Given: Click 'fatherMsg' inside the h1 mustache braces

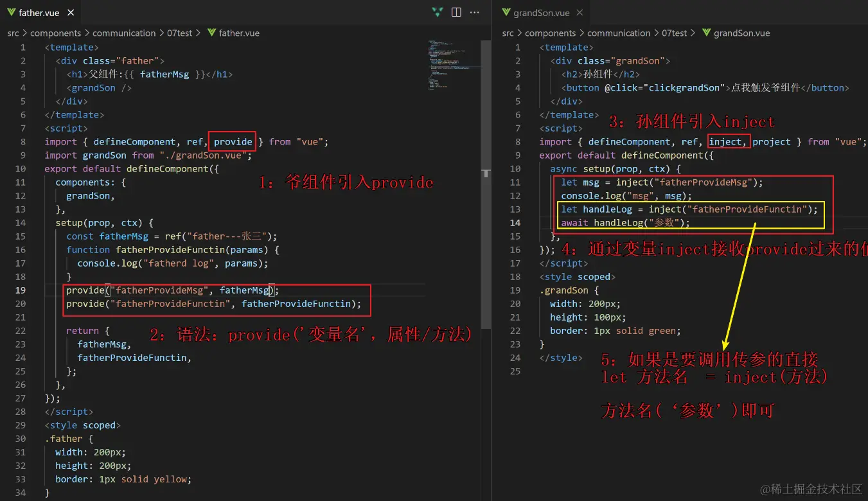Looking at the screenshot, I should (164, 75).
